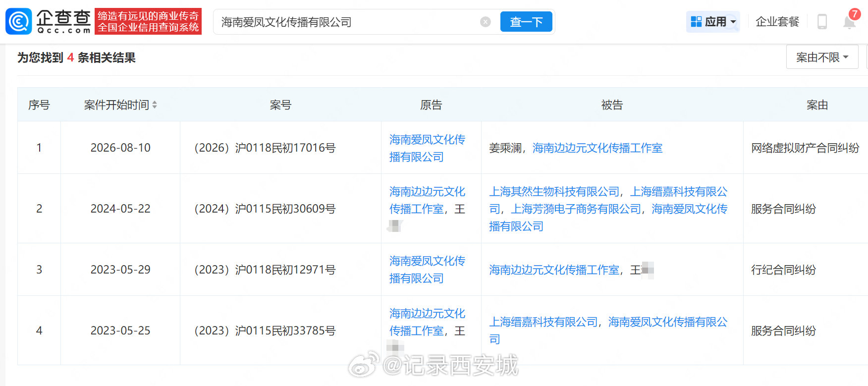Expand the 案由不限 filter dropdown
Viewport: 868px width, 386px height.
click(x=822, y=57)
